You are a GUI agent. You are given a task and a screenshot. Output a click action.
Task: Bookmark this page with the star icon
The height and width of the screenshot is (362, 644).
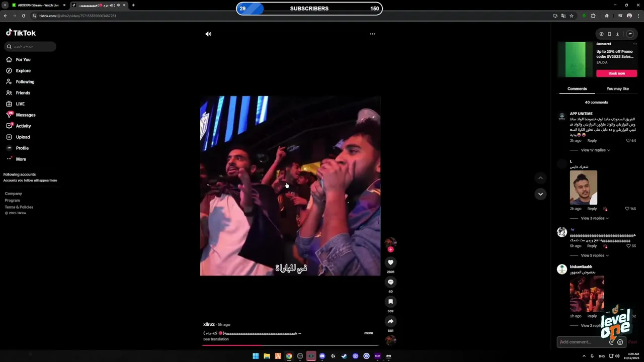[572, 16]
